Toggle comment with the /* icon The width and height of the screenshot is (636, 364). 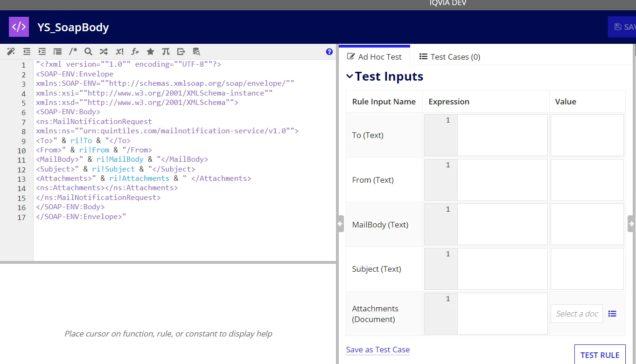tap(73, 52)
